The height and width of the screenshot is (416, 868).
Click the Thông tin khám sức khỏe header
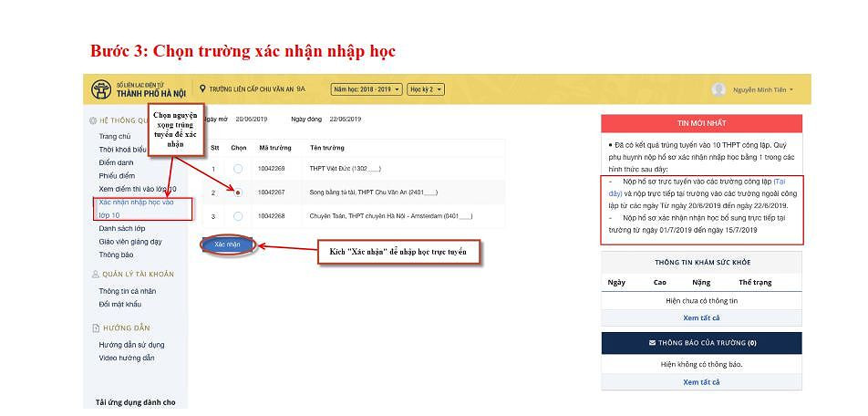(x=702, y=262)
